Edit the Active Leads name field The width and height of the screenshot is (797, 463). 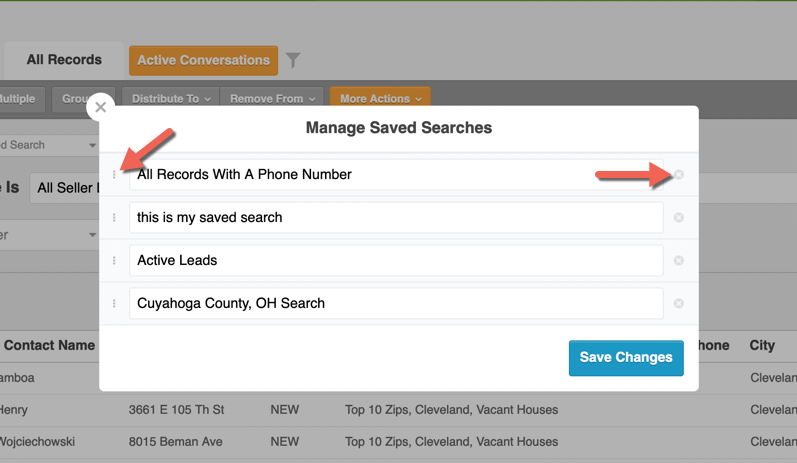point(396,261)
